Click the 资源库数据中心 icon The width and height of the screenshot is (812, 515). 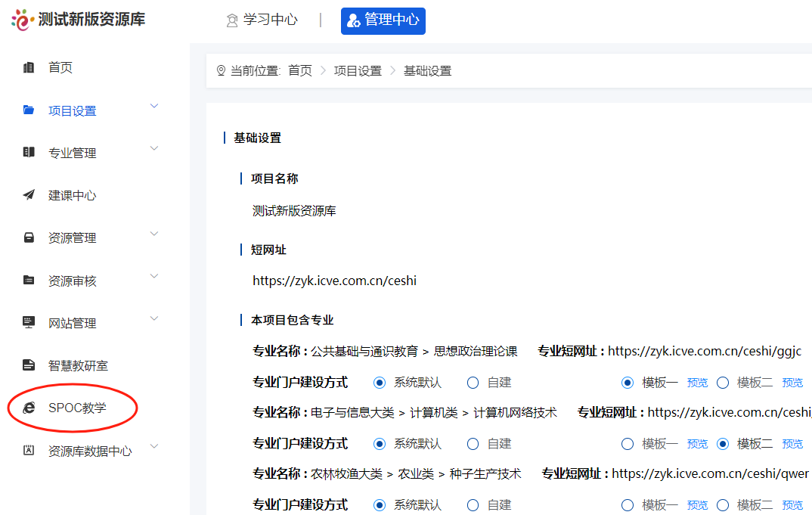(29, 450)
